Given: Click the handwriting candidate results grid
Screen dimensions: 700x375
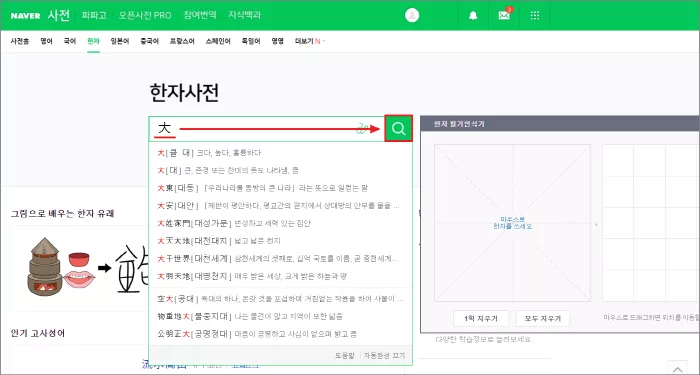Looking at the screenshot, I should [x=651, y=223].
